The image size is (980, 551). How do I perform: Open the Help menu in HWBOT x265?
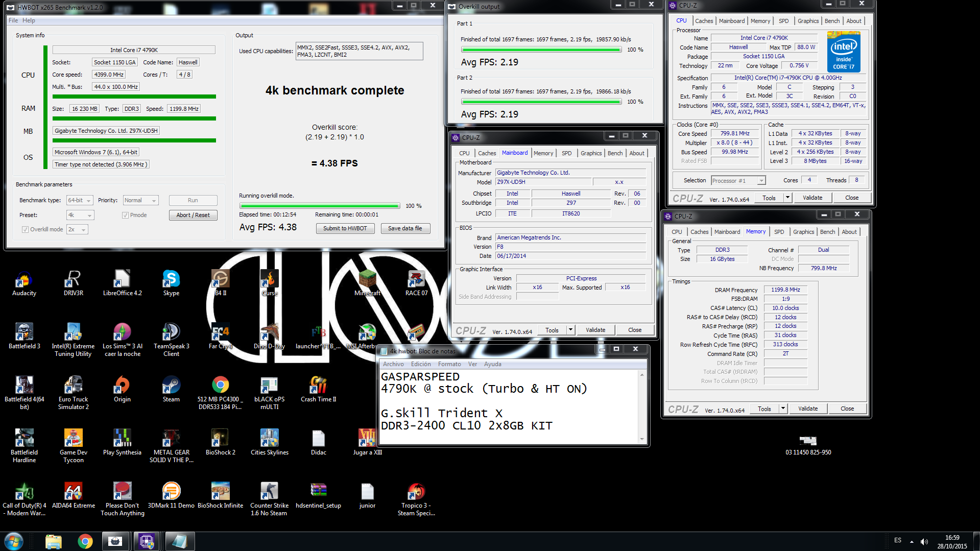tap(29, 20)
